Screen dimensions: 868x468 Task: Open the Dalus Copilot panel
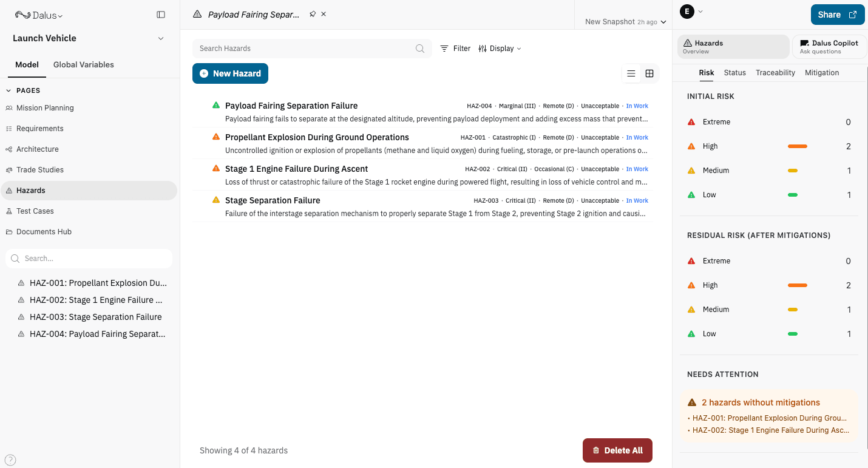(829, 46)
